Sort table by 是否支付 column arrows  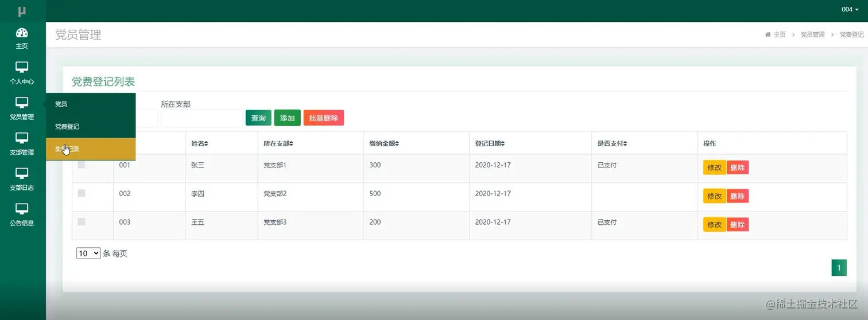(x=625, y=143)
